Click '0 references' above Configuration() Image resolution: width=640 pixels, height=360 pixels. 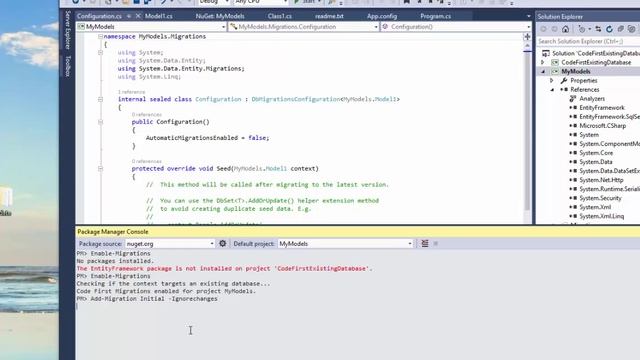(147, 115)
